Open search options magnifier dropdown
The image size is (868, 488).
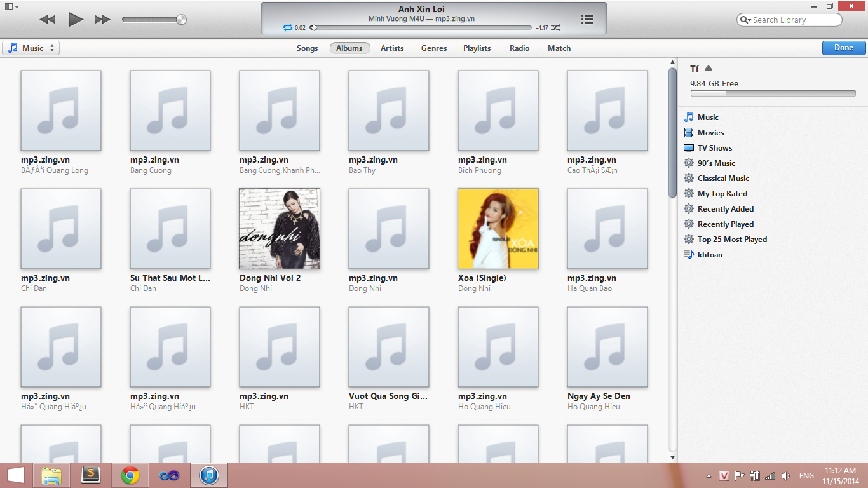click(745, 20)
